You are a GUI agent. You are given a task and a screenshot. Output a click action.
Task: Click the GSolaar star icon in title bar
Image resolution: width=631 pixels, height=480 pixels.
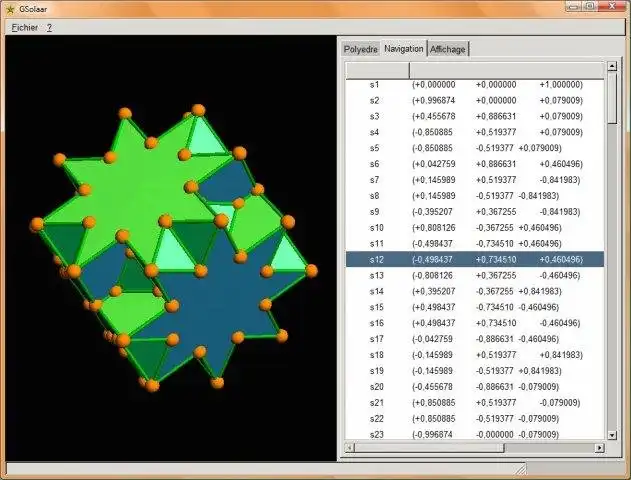[x=10, y=8]
